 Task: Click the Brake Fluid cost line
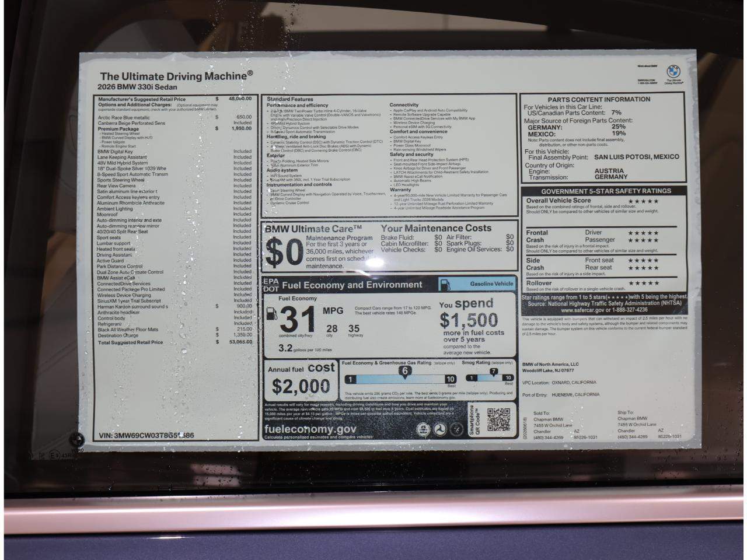click(x=411, y=237)
